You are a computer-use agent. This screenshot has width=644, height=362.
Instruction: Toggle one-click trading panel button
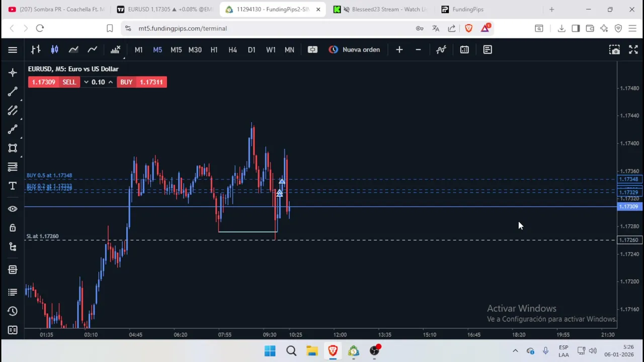tap(312, 50)
